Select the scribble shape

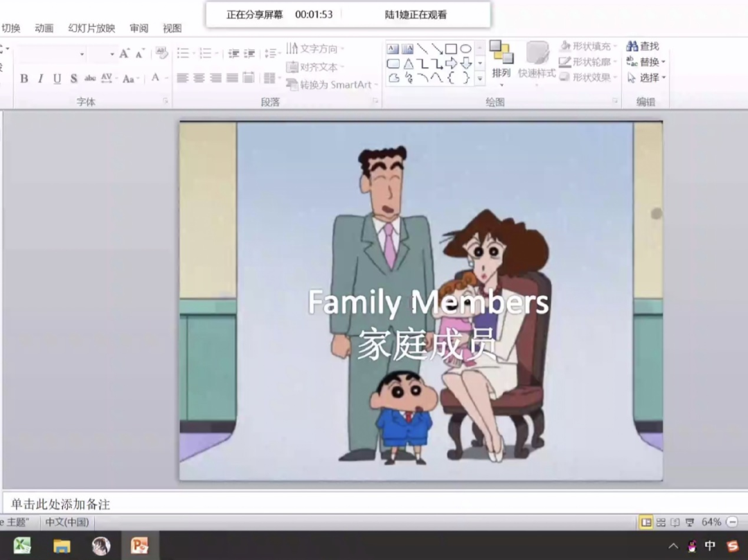click(409, 78)
